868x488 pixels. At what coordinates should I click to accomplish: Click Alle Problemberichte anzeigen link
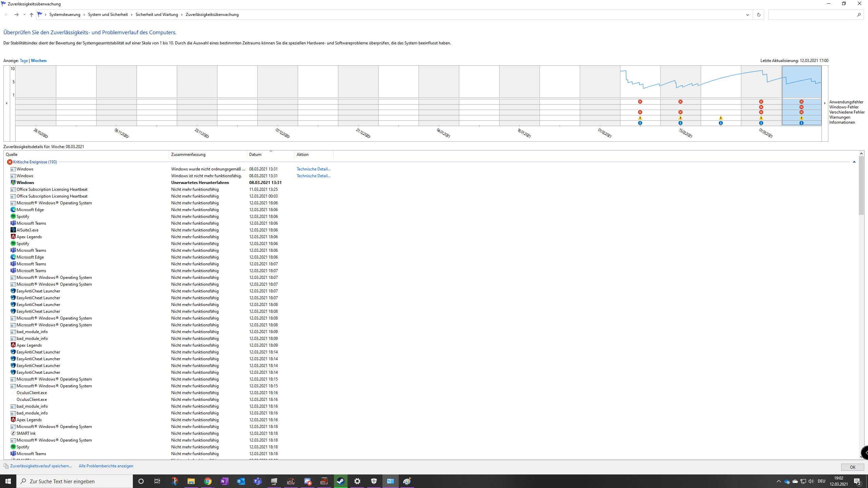[106, 466]
